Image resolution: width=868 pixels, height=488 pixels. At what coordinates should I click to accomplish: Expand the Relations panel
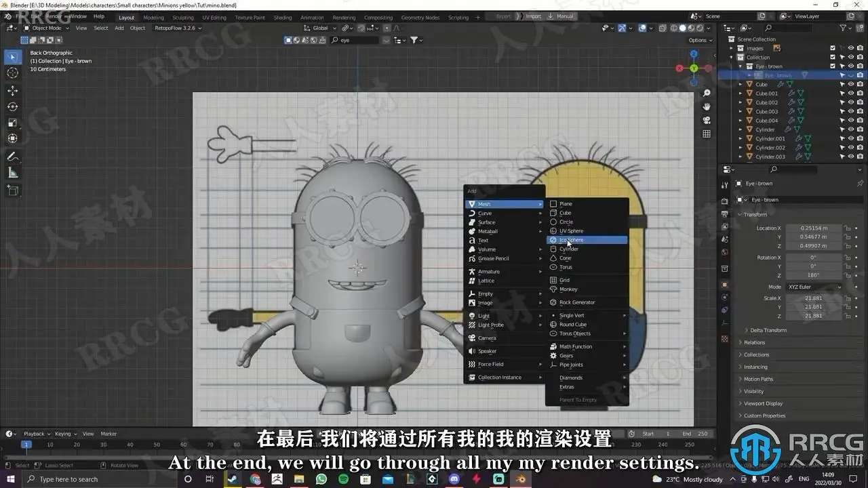(754, 342)
